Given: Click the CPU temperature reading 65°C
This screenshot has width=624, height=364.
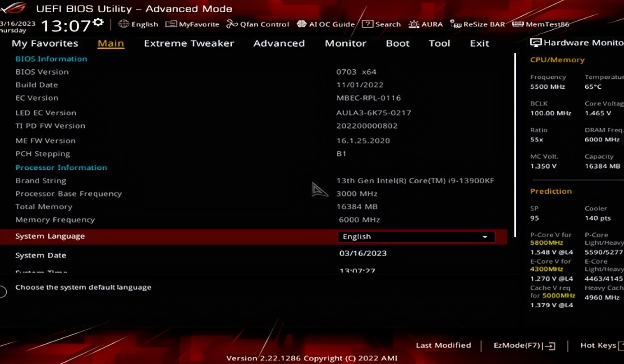Looking at the screenshot, I should tap(593, 87).
